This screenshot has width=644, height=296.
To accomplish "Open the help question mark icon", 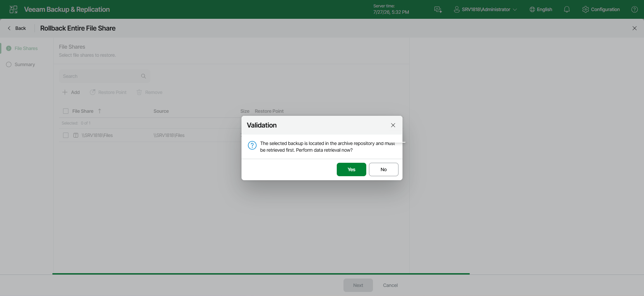I will pyautogui.click(x=635, y=9).
